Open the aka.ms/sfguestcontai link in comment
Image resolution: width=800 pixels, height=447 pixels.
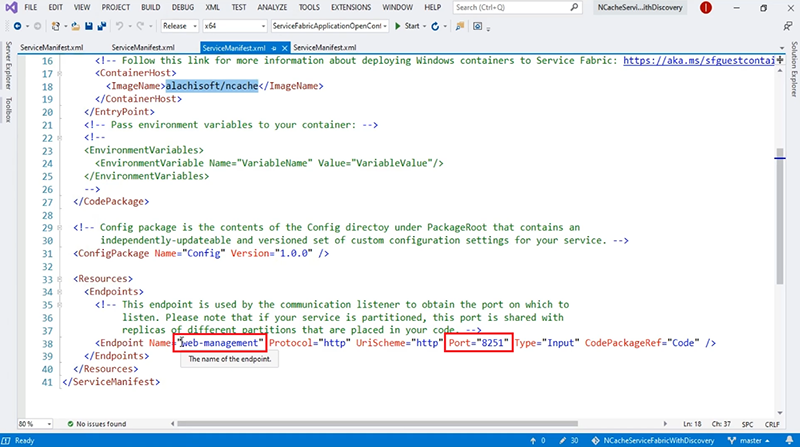pos(699,61)
